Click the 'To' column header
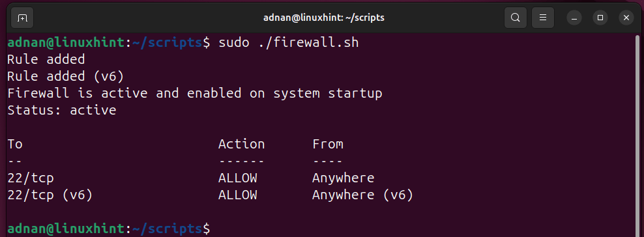Image resolution: width=644 pixels, height=237 pixels. click(15, 145)
